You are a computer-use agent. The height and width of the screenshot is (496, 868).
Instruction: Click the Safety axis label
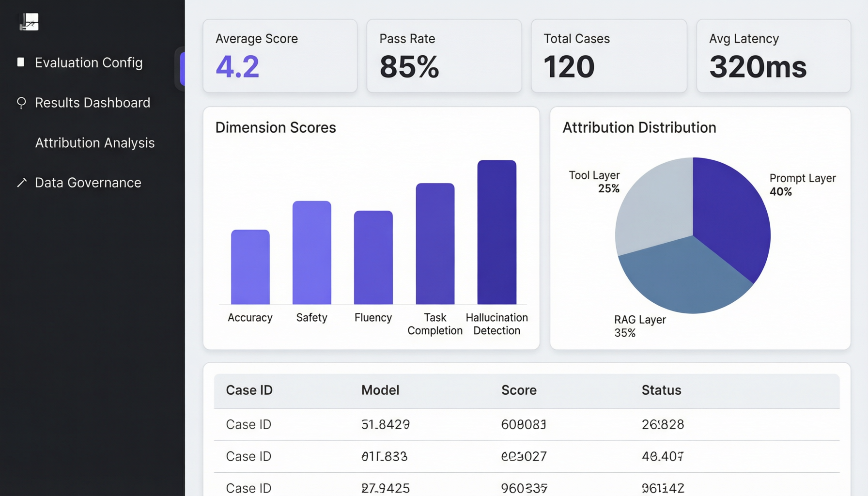tap(312, 318)
